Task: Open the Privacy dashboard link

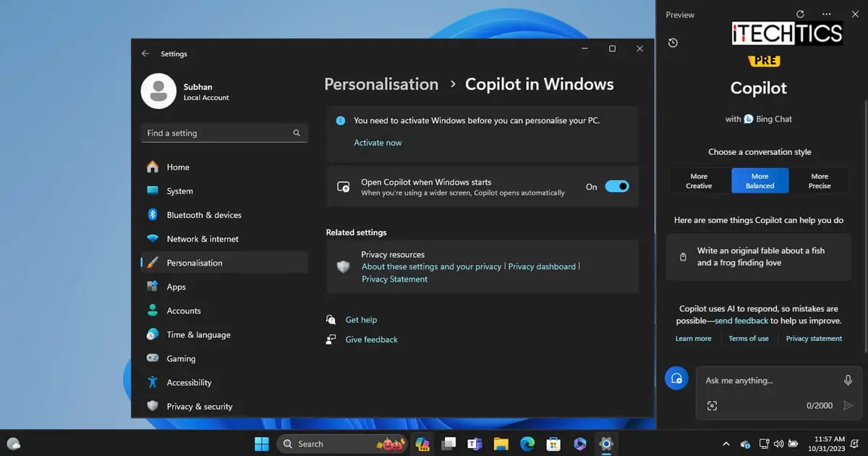Action: (542, 266)
